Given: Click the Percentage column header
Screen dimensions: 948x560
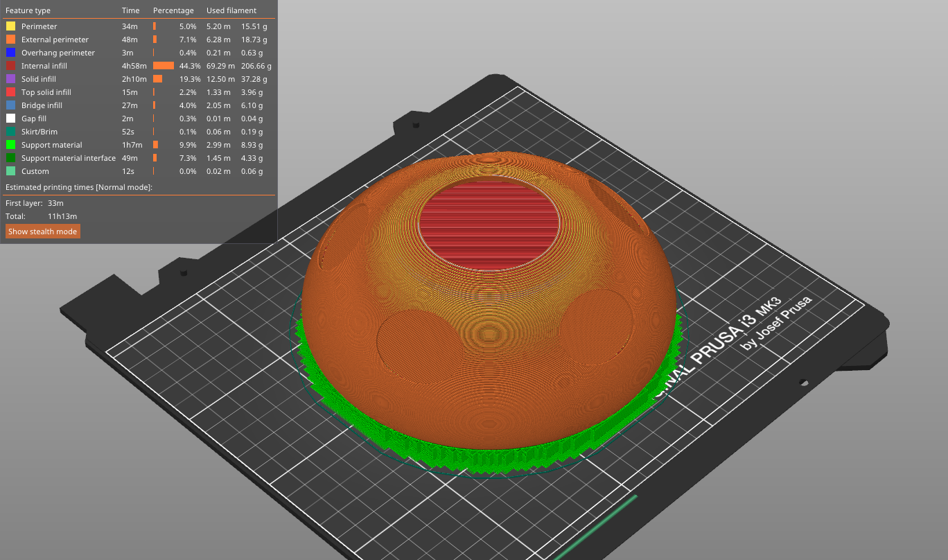Looking at the screenshot, I should (x=173, y=10).
